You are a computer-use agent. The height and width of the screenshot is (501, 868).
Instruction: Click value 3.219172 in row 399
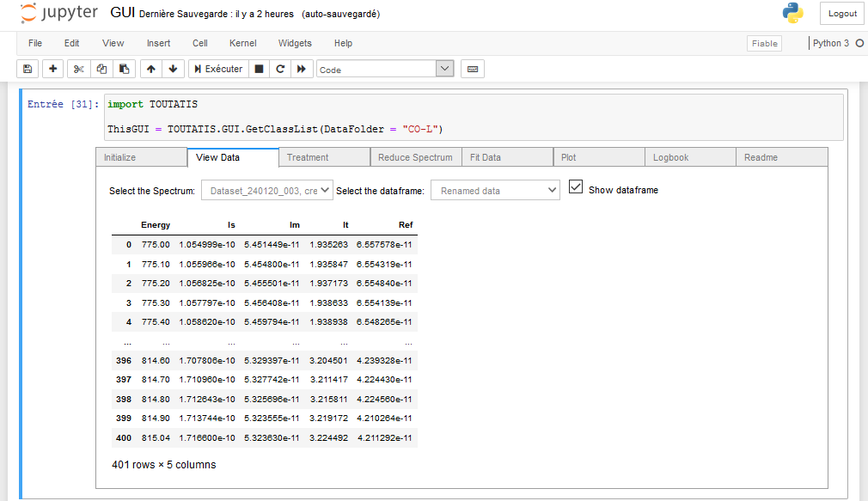[329, 419]
